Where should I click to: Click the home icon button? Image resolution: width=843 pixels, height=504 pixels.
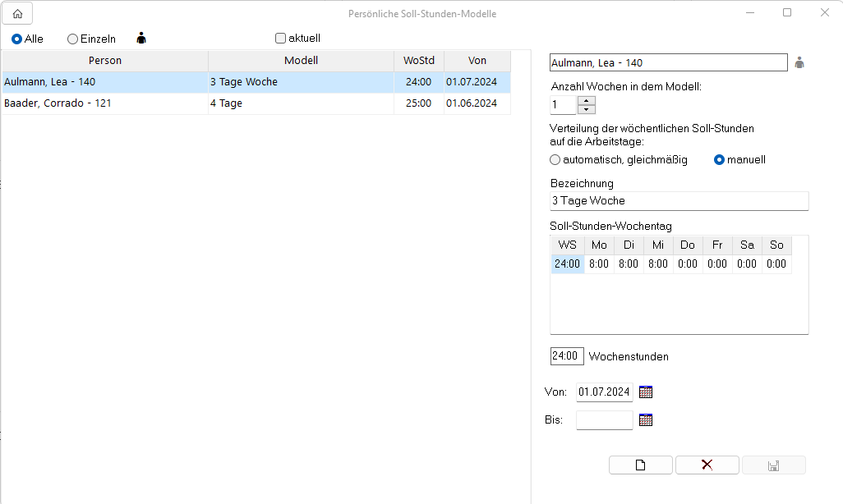pos(17,13)
